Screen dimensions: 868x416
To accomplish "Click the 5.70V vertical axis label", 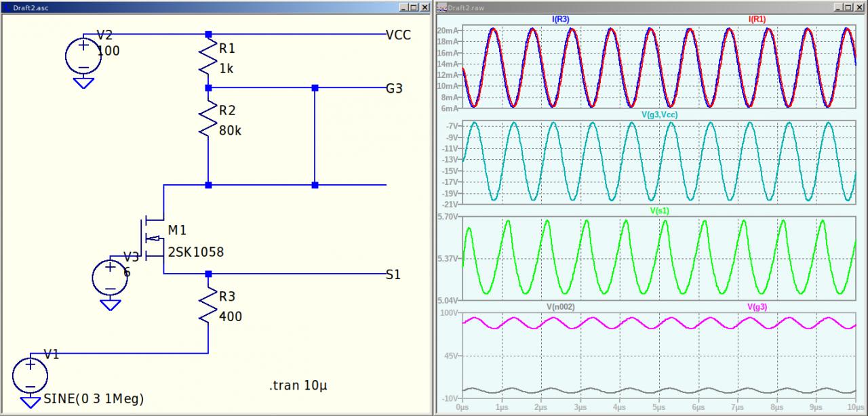I will [x=449, y=217].
